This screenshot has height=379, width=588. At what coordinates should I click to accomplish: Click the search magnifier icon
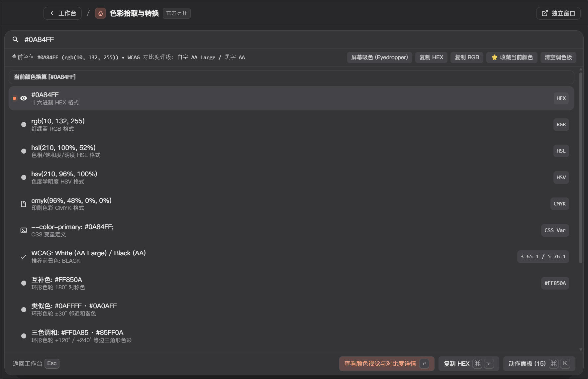(15, 40)
